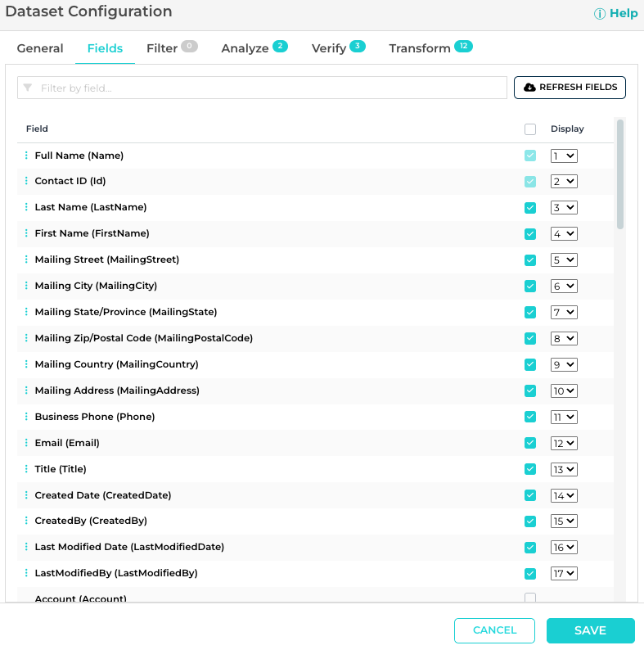
Task: Go to the Verify tab
Action: [x=338, y=48]
